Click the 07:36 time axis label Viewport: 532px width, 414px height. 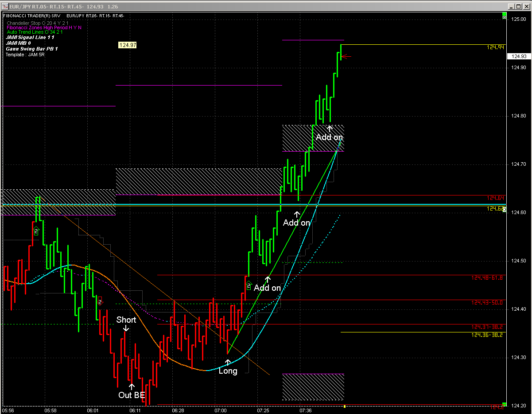[305, 411]
